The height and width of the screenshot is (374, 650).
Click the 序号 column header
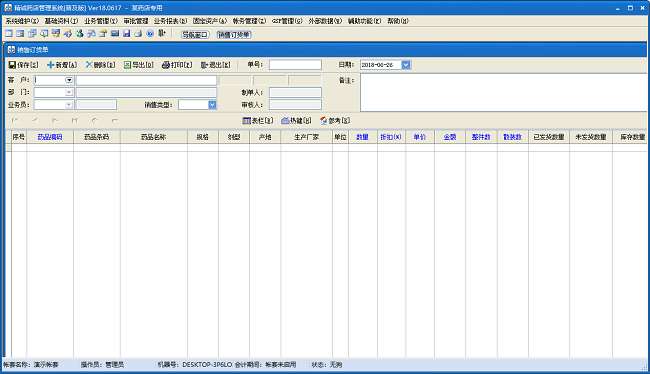(19, 137)
